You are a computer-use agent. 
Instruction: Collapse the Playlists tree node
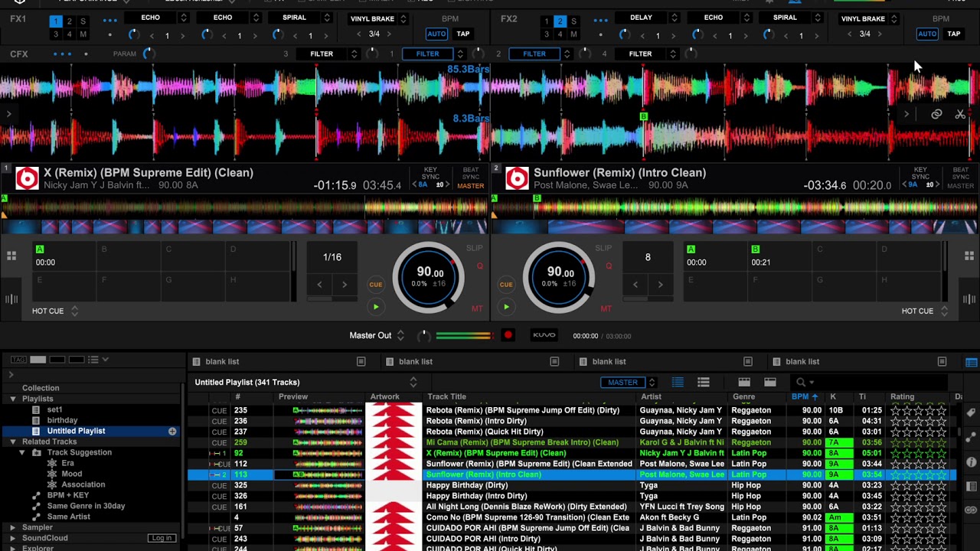point(13,399)
